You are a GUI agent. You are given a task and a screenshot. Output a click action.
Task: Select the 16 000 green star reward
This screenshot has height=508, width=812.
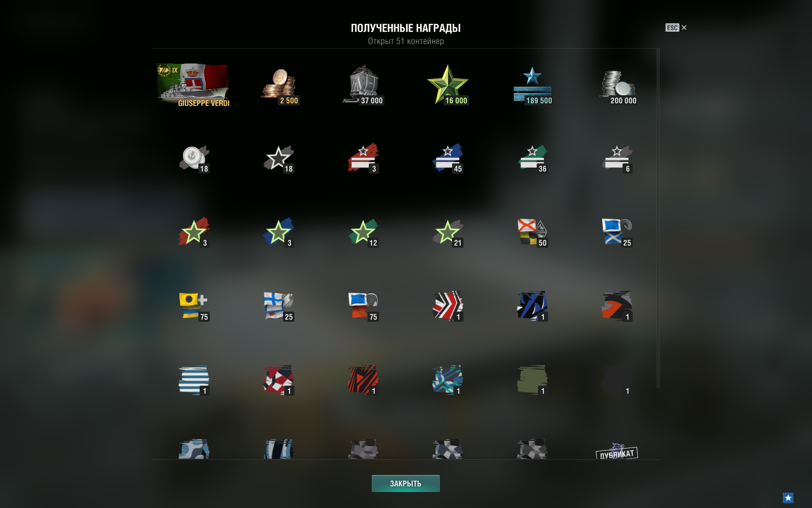click(x=448, y=84)
